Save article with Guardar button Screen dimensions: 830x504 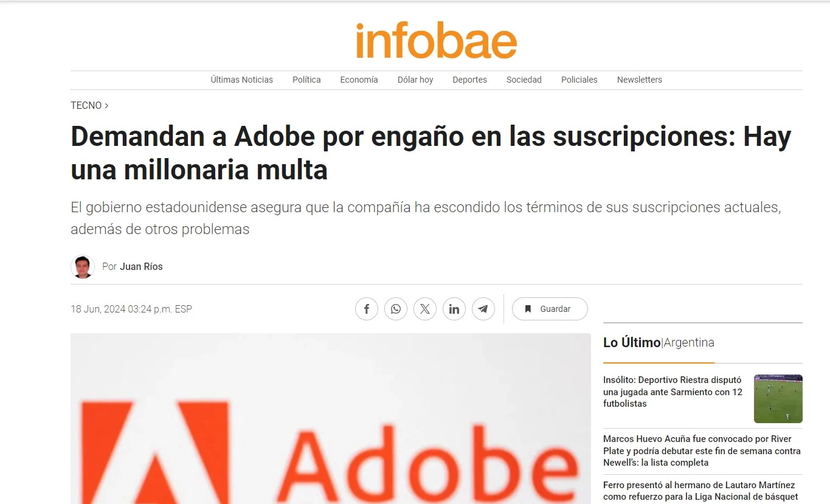pyautogui.click(x=550, y=309)
